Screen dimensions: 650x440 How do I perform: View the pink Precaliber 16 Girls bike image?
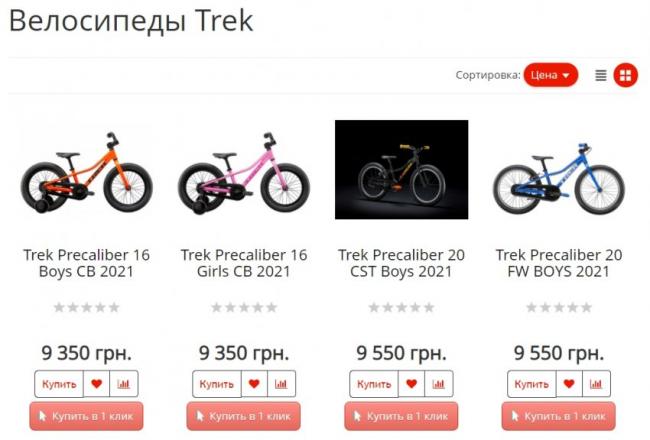pos(244,173)
